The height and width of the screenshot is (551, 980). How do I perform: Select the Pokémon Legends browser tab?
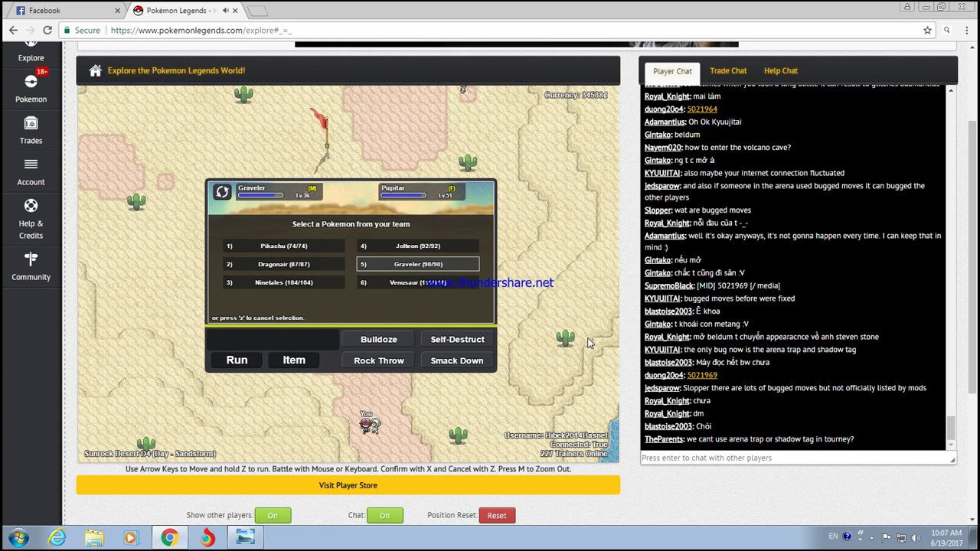point(184,11)
